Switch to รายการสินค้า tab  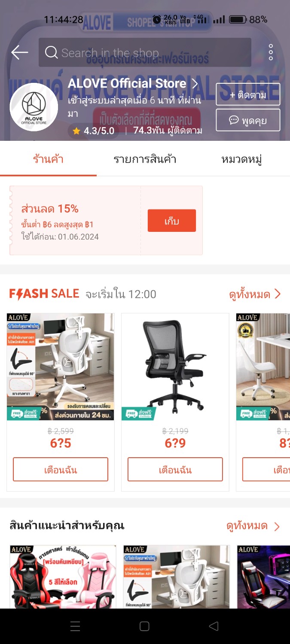(x=145, y=159)
